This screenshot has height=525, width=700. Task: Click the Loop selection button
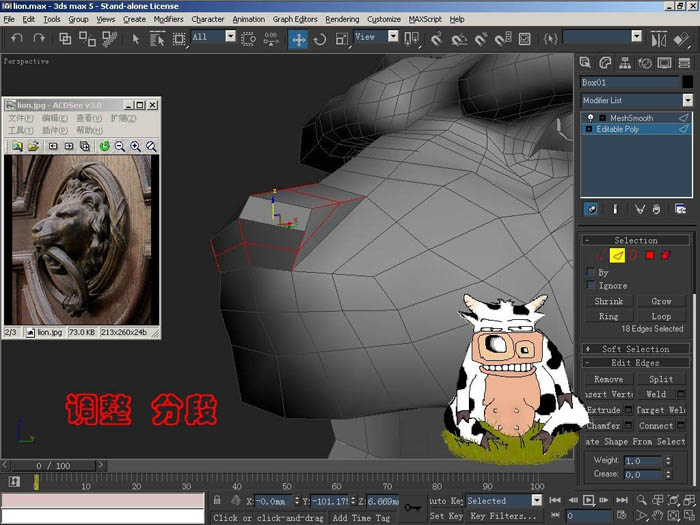click(x=661, y=317)
